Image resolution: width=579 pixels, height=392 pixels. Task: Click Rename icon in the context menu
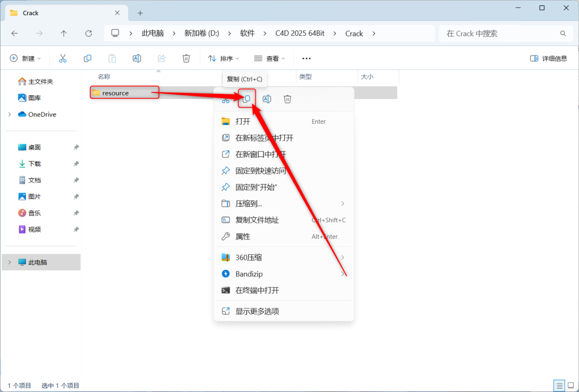pos(266,99)
